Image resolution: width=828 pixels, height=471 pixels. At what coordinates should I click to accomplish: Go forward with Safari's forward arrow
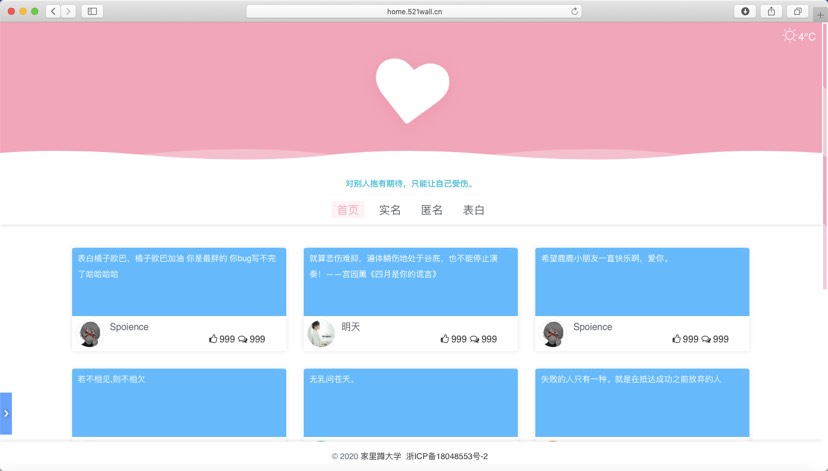(x=68, y=11)
